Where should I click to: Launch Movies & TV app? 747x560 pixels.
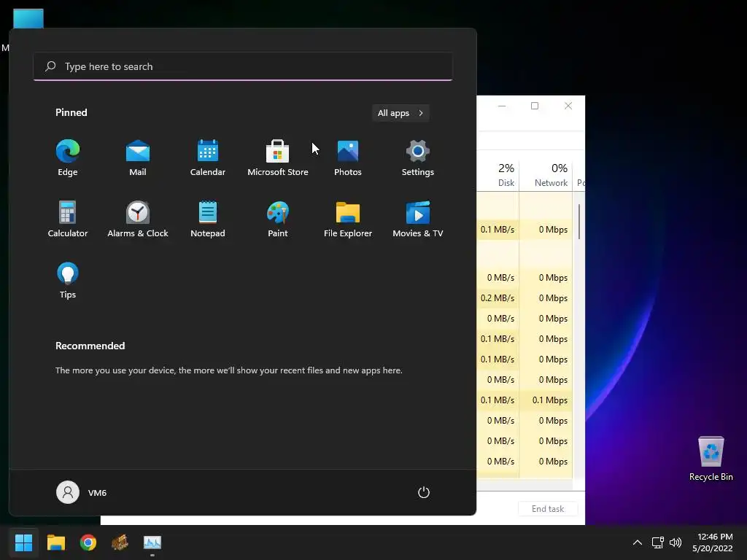point(418,219)
